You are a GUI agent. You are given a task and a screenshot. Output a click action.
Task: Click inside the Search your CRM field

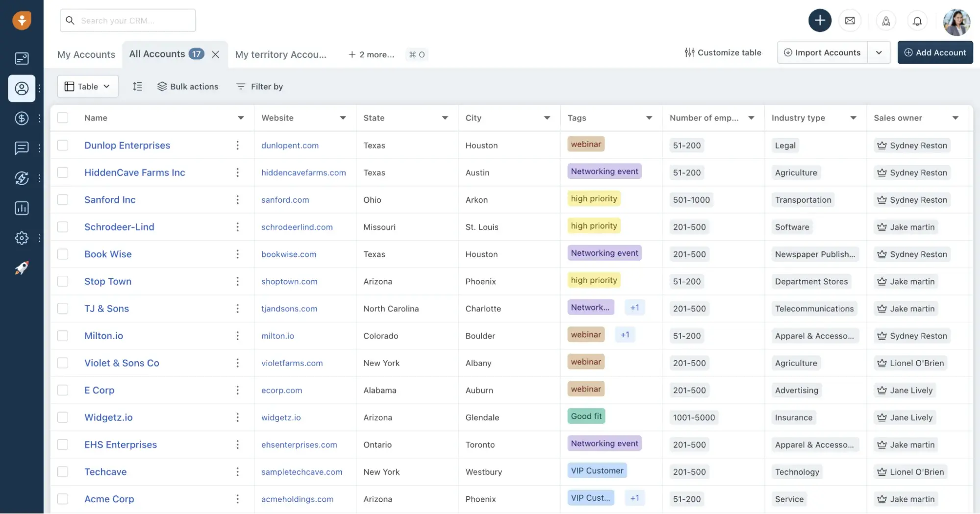127,20
